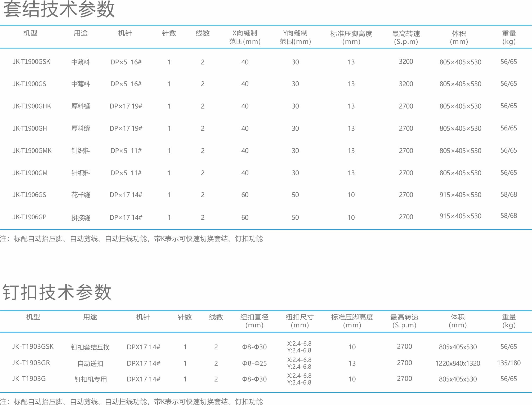Click the Y向缝制范围 column header
The image size is (532, 405).
295,37
